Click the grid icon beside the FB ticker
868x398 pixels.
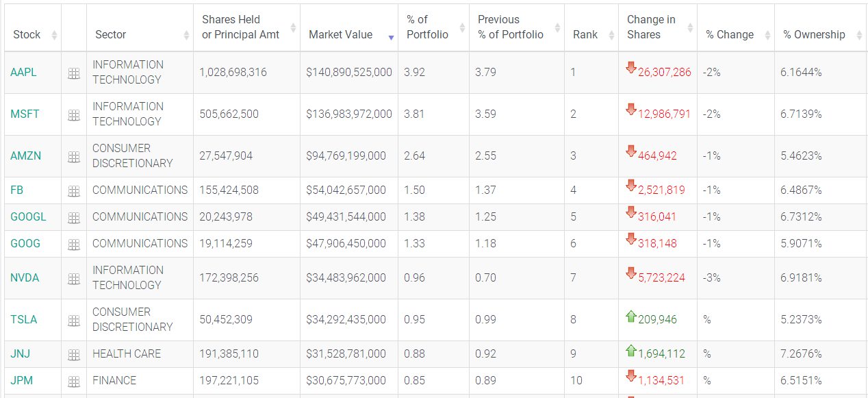coord(74,191)
